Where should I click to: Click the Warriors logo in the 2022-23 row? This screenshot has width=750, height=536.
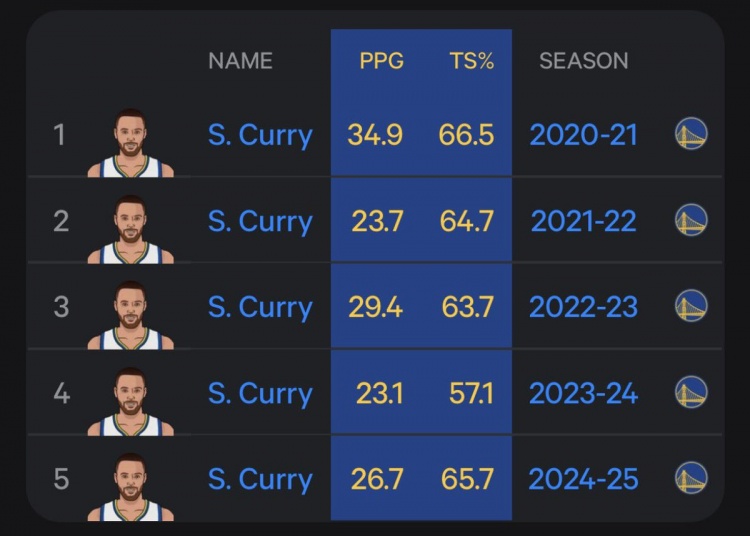coord(691,306)
